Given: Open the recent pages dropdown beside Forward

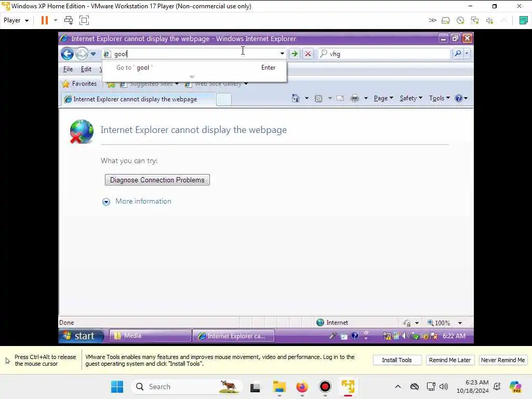Looking at the screenshot, I should coord(94,54).
